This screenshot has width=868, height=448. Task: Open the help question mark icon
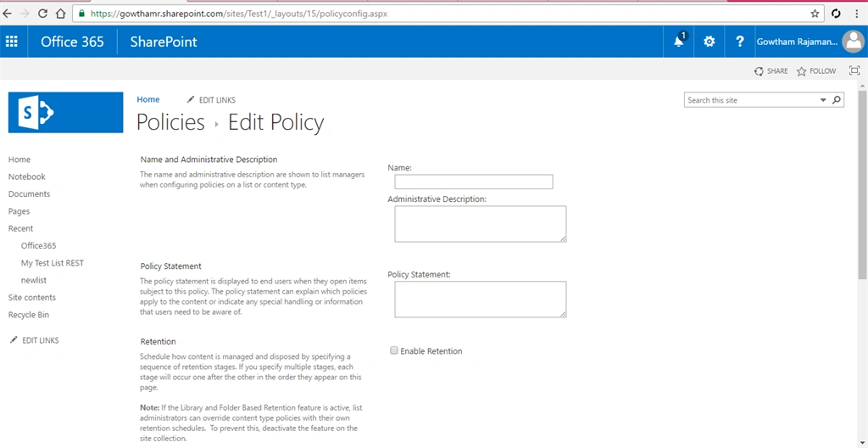[739, 42]
